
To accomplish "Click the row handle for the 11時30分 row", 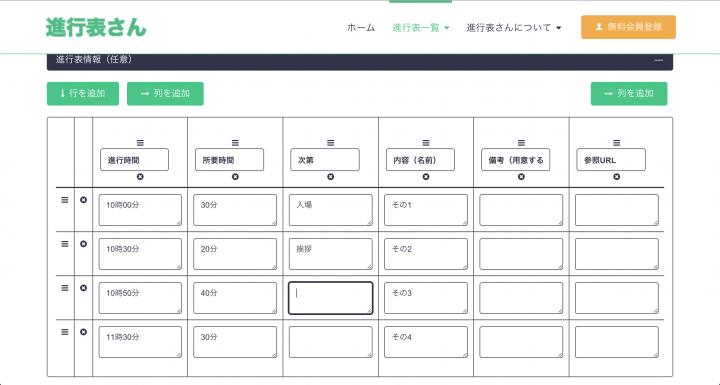I will (65, 332).
